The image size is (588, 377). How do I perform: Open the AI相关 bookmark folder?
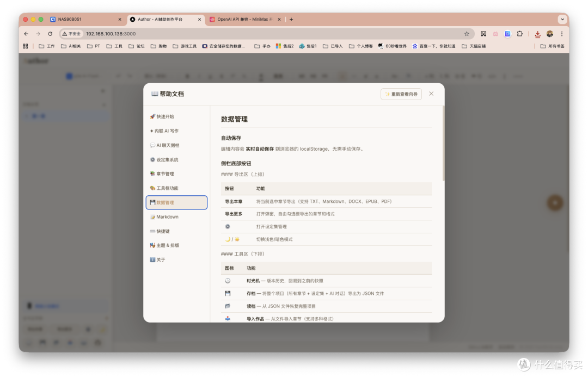[x=71, y=46]
